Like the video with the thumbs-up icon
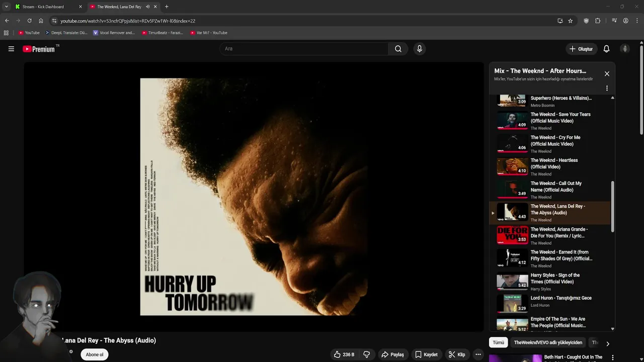This screenshot has height=362, width=644. [344, 354]
